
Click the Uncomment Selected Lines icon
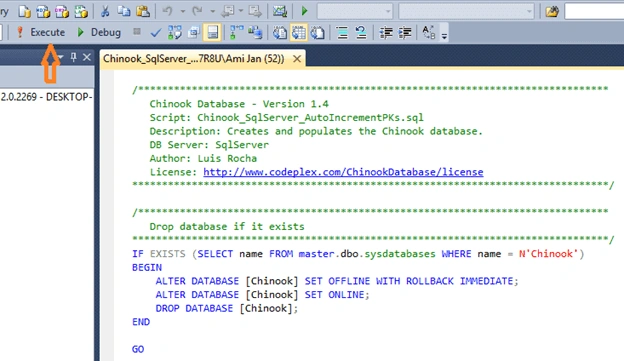[361, 33]
